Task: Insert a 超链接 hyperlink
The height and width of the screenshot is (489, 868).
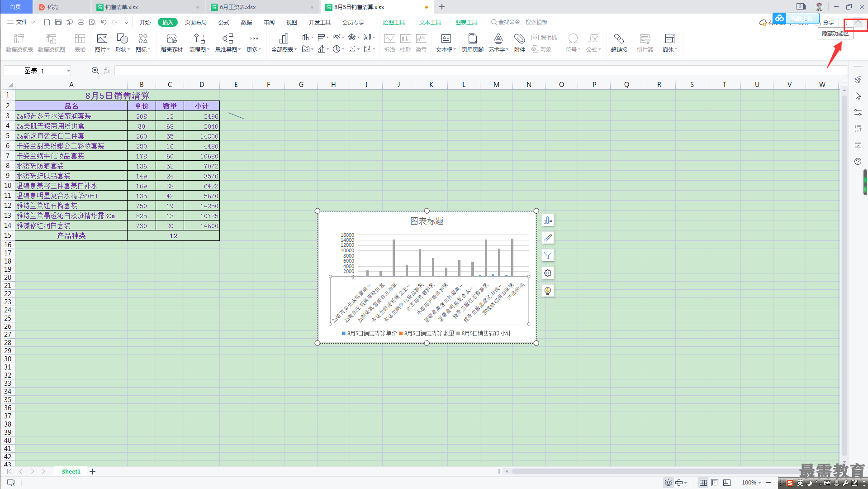Action: coord(619,43)
